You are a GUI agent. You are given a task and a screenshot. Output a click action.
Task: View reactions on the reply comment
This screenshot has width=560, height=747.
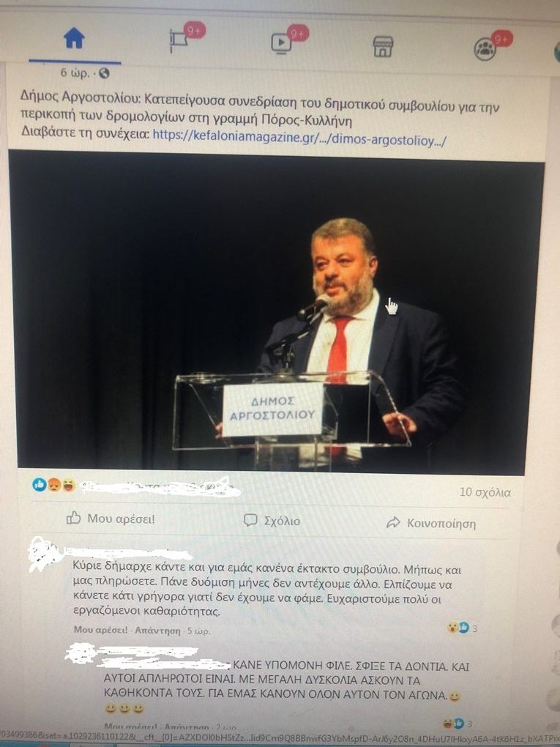click(458, 723)
